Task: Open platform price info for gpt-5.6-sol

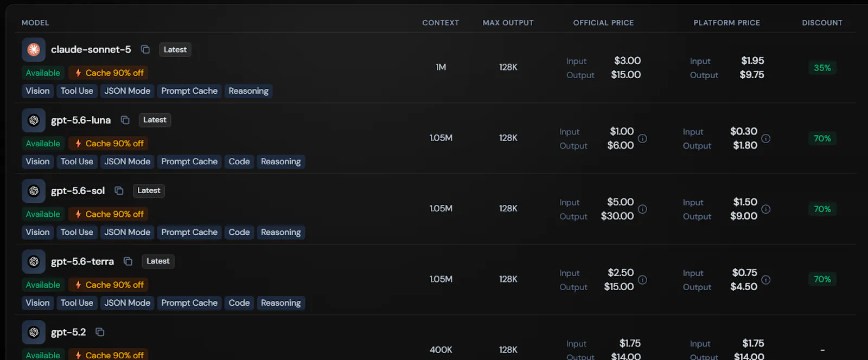Action: click(x=766, y=209)
